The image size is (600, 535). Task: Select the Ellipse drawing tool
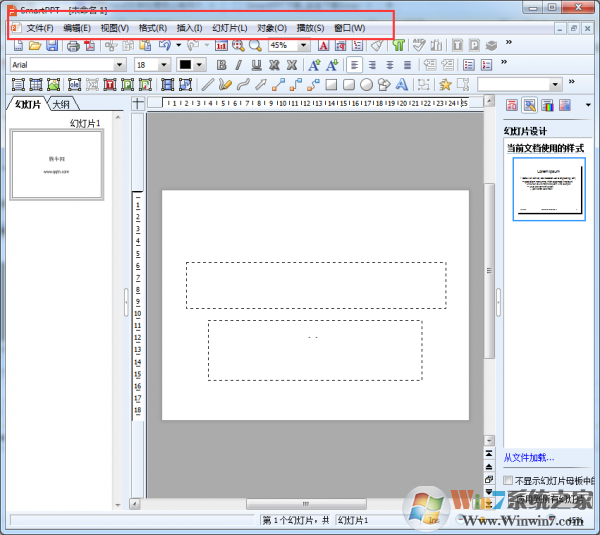[366, 85]
